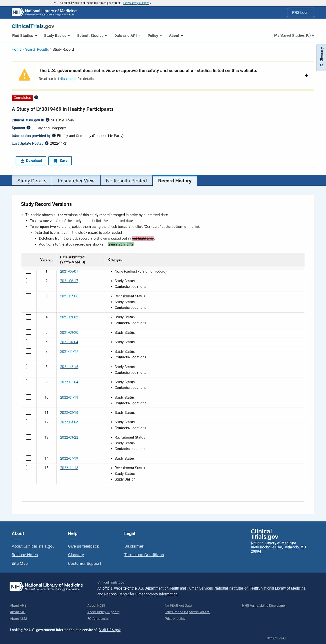This screenshot has width=326, height=644.
Task: Click the info icon next to Sponsor
Action: click(29, 128)
